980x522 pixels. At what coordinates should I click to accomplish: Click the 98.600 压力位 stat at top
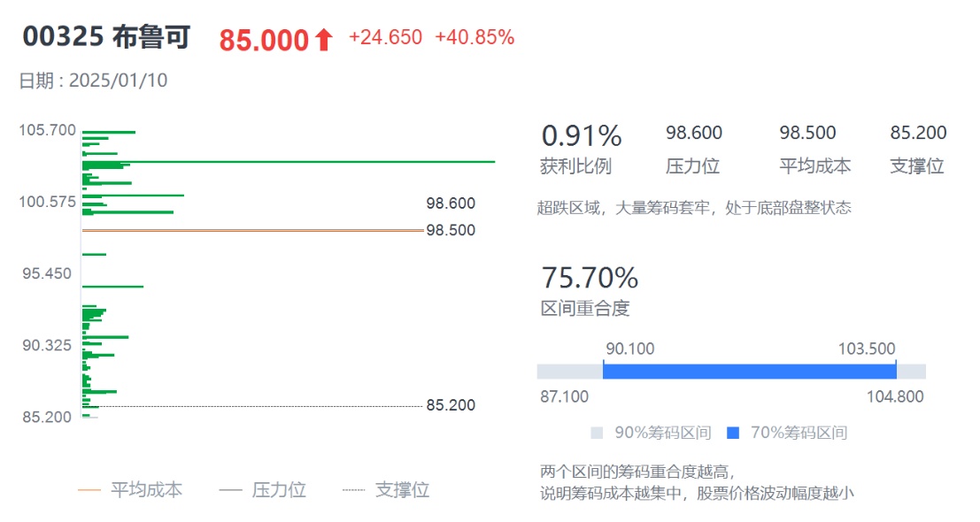click(x=694, y=133)
